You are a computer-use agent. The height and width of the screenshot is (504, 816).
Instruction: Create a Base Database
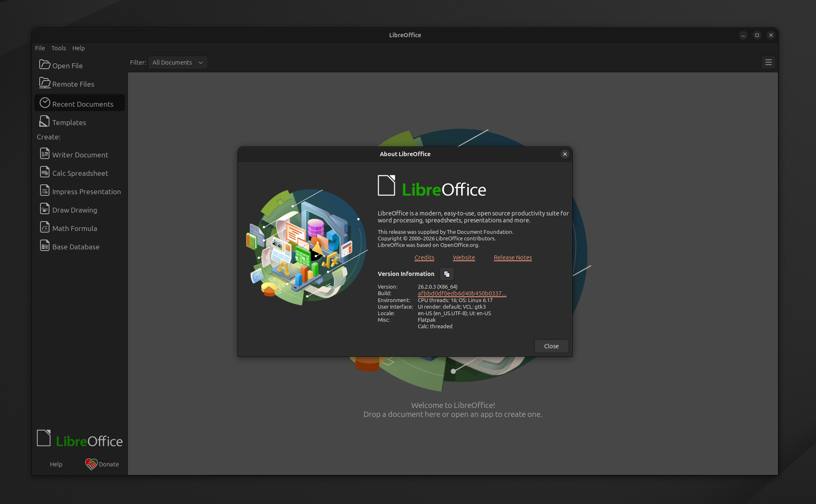pos(76,246)
